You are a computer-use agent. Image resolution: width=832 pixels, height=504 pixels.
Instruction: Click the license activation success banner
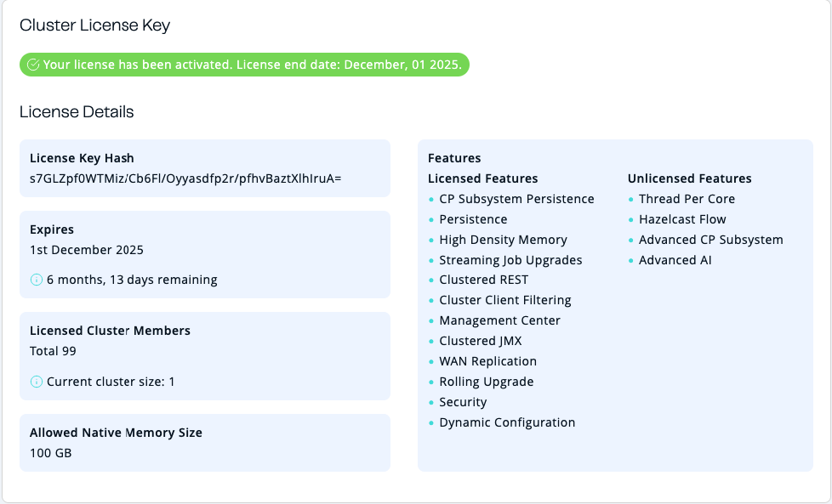246,64
